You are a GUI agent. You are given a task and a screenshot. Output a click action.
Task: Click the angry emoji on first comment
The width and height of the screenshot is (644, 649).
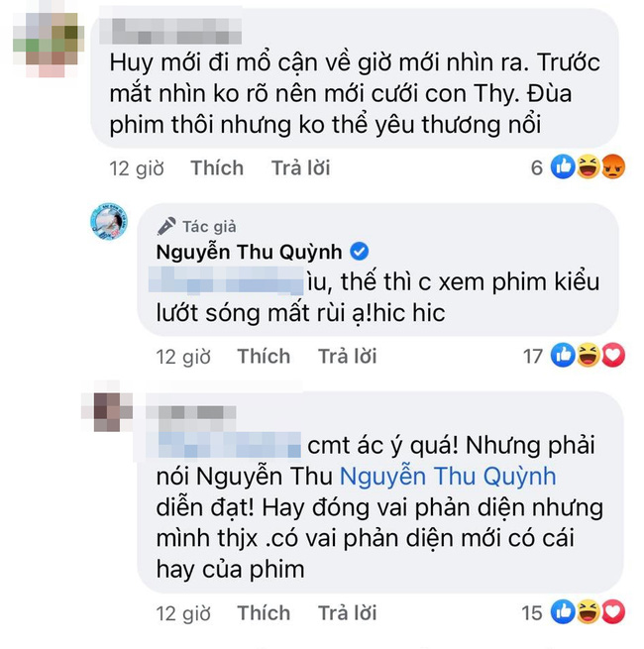(613, 166)
